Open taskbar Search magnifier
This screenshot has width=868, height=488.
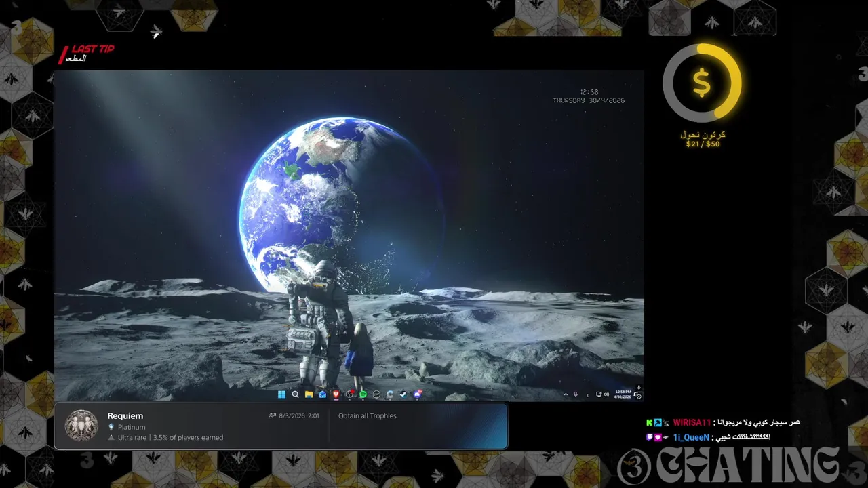[x=295, y=394]
